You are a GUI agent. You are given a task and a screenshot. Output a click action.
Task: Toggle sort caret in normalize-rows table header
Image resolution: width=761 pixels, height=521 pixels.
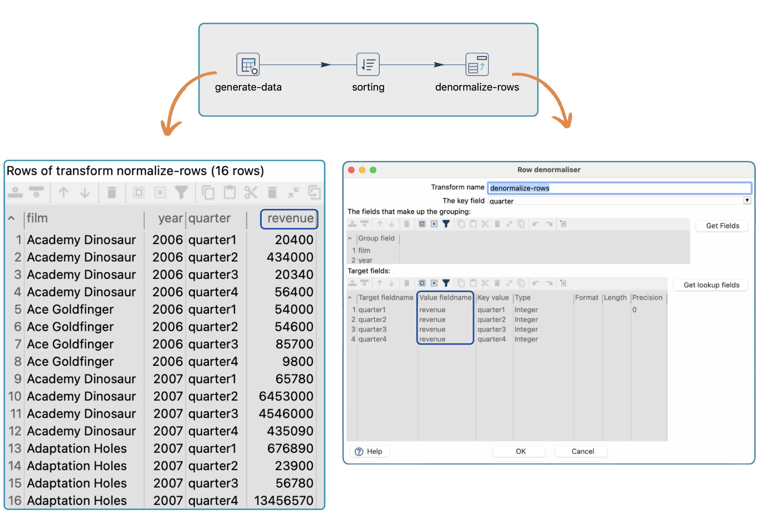click(x=11, y=218)
